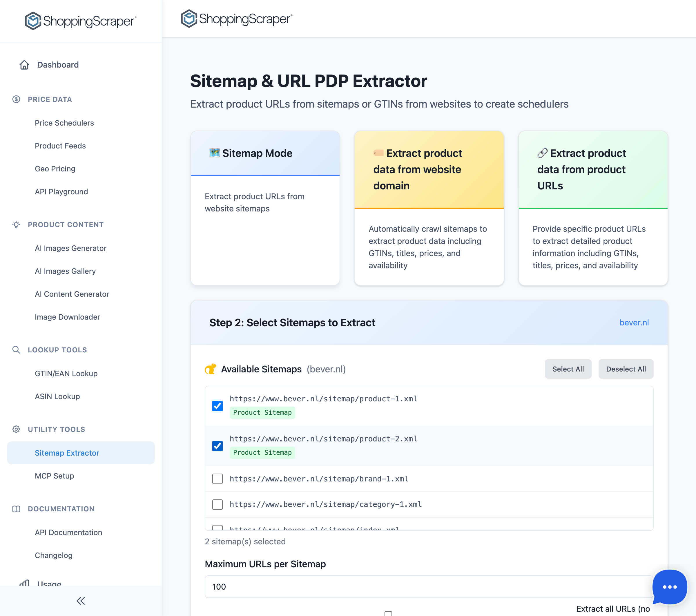This screenshot has height=616, width=696.
Task: Click the ShoppingScraper sidebar logo
Action: 80,21
